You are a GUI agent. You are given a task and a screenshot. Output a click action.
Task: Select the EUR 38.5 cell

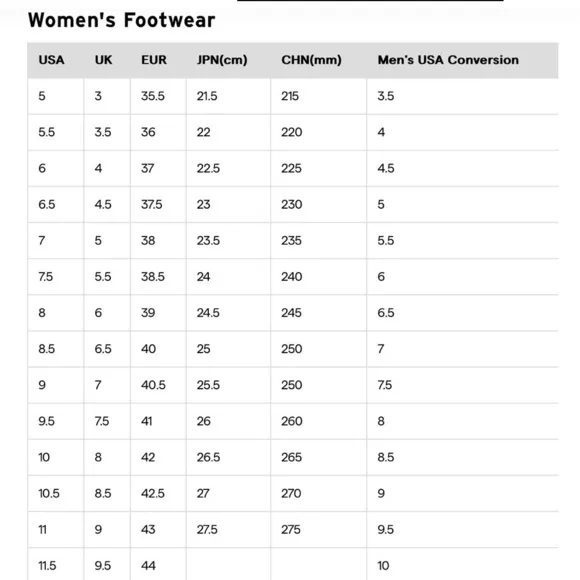click(158, 277)
